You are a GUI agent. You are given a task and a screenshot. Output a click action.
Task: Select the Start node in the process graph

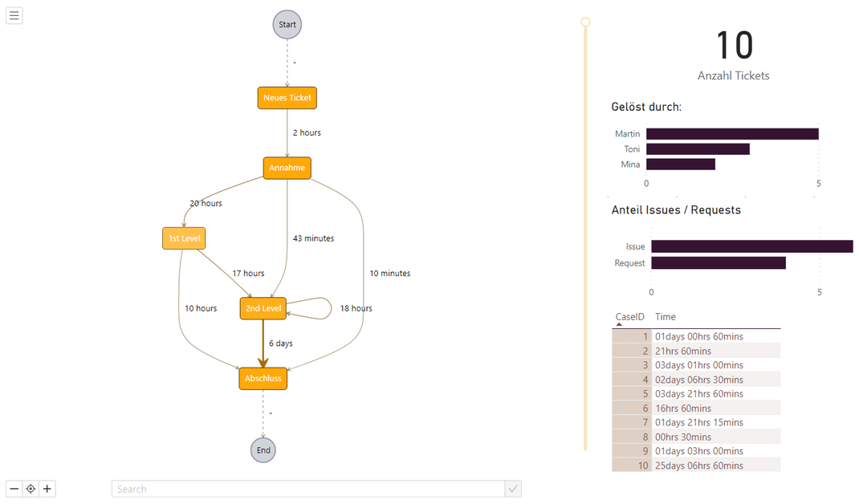click(287, 24)
